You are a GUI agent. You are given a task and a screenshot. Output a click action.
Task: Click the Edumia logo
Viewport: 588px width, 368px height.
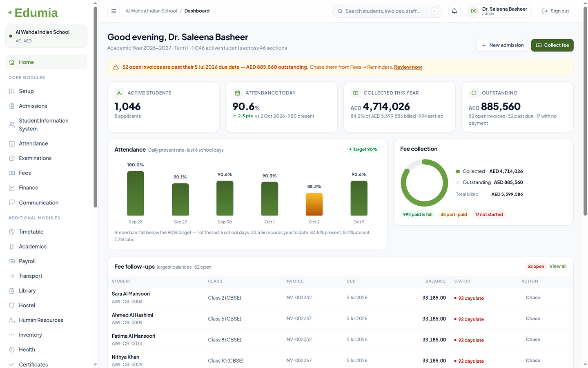click(33, 13)
